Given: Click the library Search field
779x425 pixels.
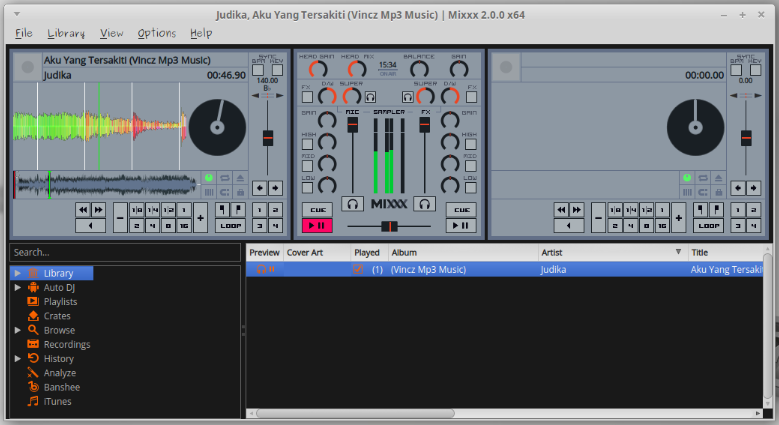Looking at the screenshot, I should (125, 252).
